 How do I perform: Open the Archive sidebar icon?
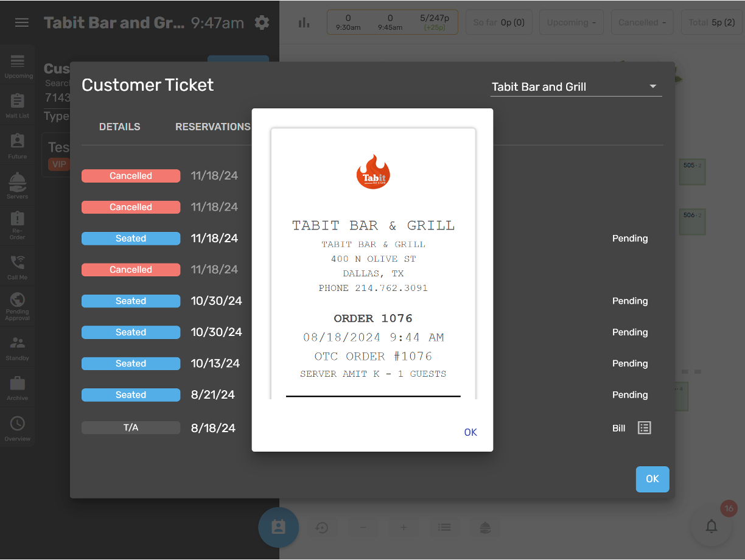click(17, 388)
